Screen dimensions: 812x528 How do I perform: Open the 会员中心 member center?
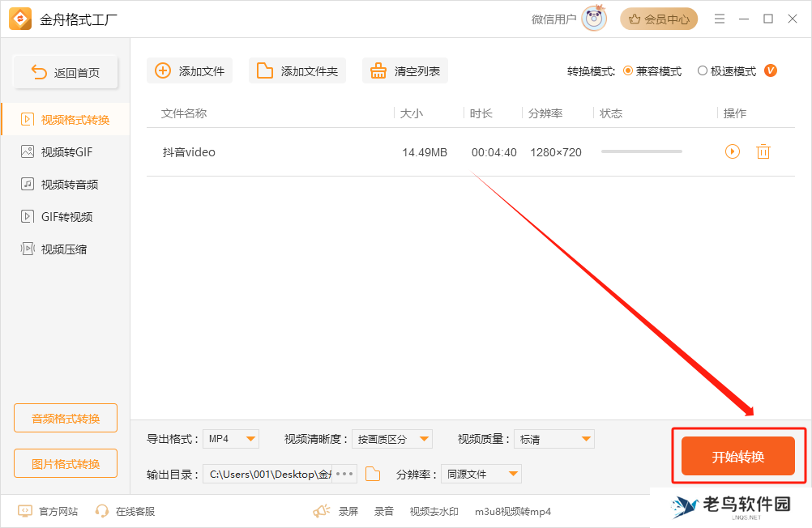[x=659, y=19]
